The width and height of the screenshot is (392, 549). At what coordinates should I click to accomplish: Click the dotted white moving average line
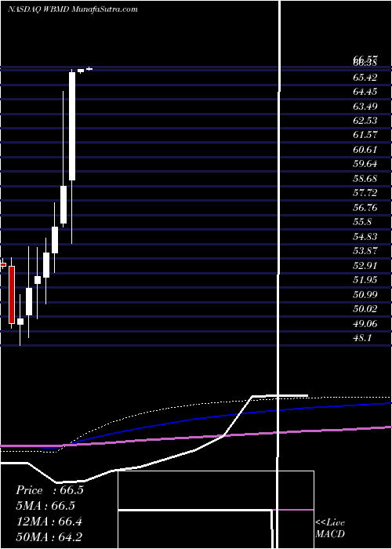pyautogui.click(x=196, y=405)
